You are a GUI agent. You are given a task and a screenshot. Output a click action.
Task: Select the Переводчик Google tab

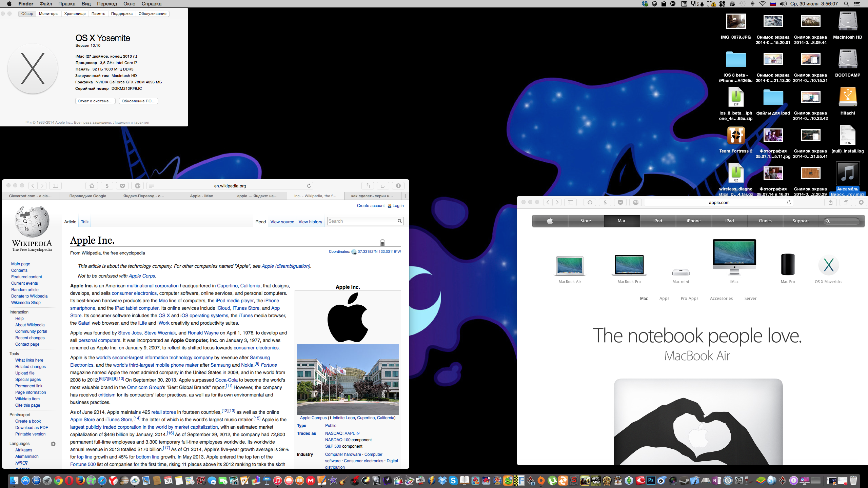pos(88,196)
